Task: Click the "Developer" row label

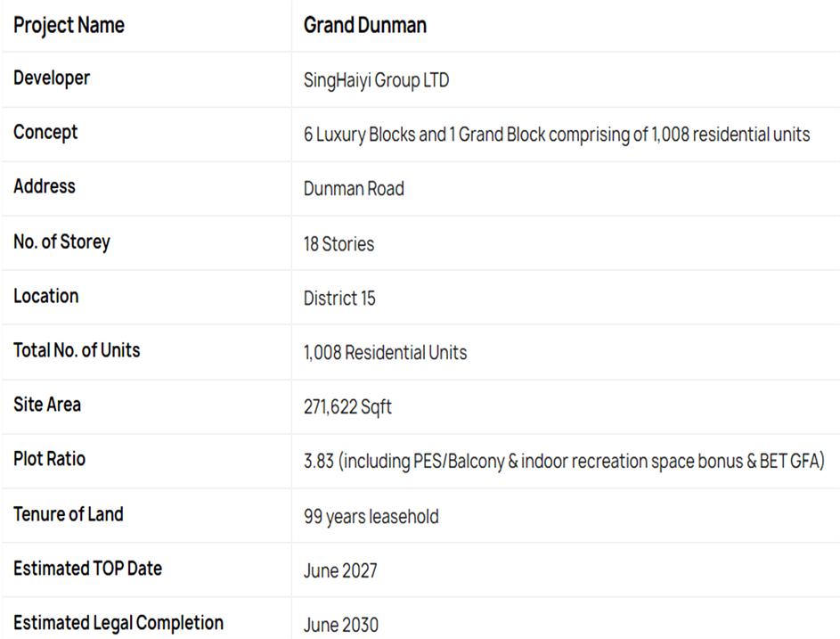Action: [52, 78]
